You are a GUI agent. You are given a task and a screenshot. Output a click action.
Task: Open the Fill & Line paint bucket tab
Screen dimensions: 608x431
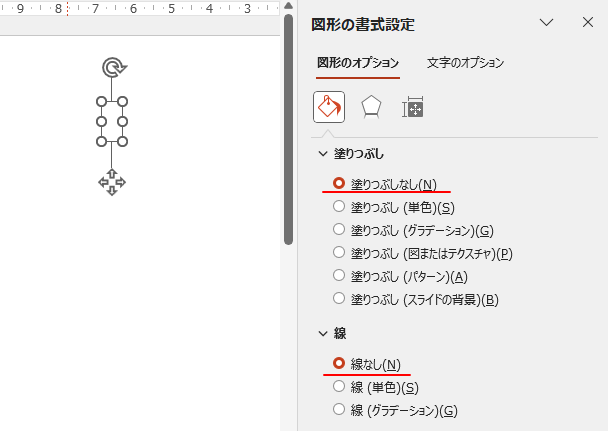tap(329, 107)
